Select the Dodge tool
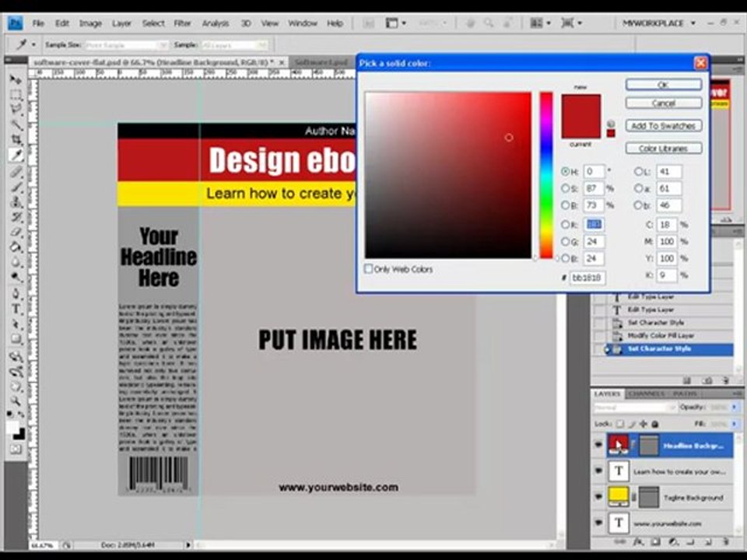 tap(16, 277)
